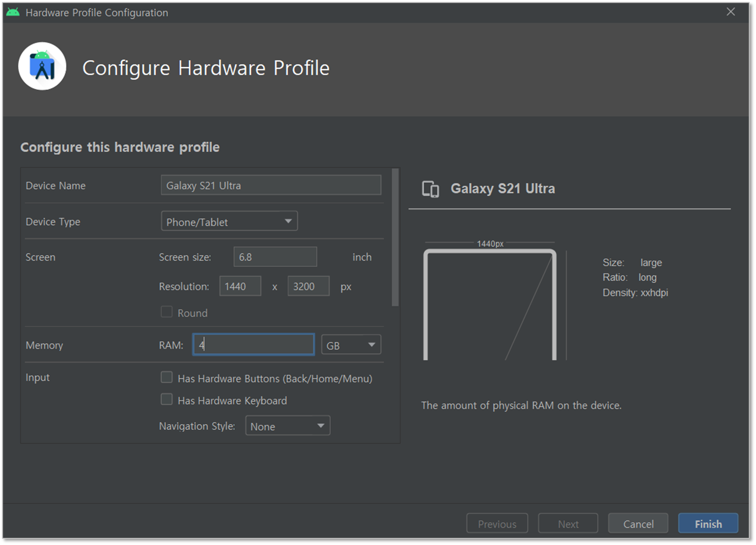Open the Navigation Style dropdown

coord(287,426)
